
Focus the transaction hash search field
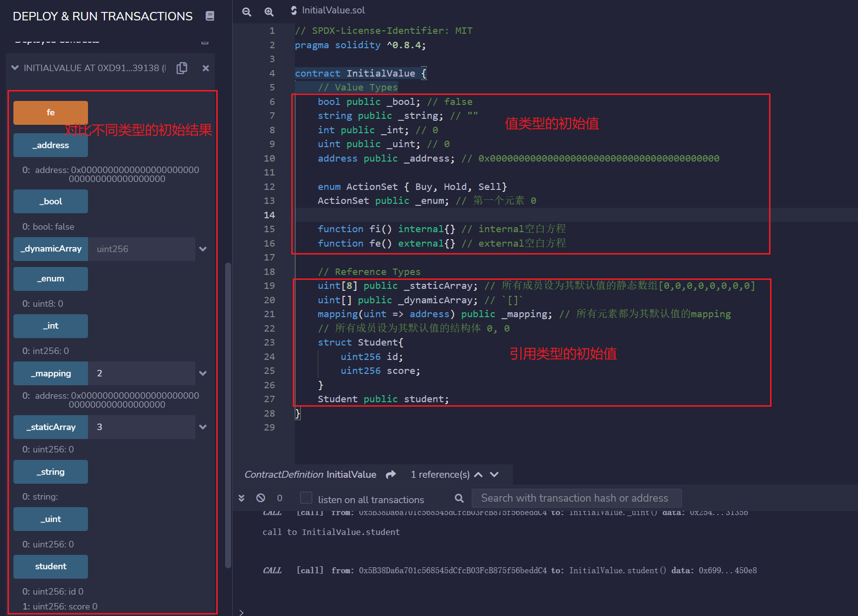click(576, 498)
